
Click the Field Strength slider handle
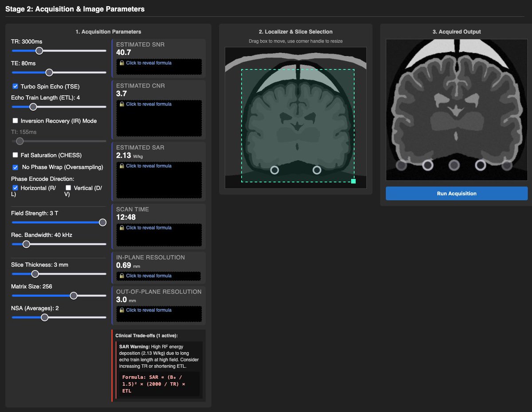[102, 222]
